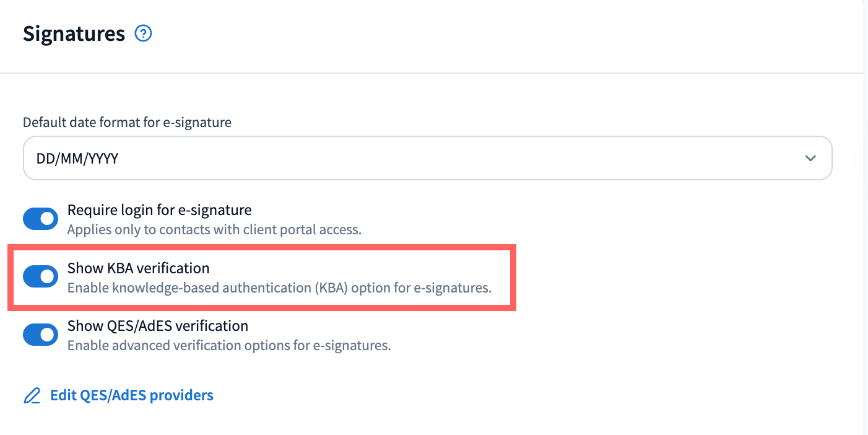This screenshot has width=868, height=435.
Task: Toggle the Show QES/AdES verification switch
Action: [40, 335]
